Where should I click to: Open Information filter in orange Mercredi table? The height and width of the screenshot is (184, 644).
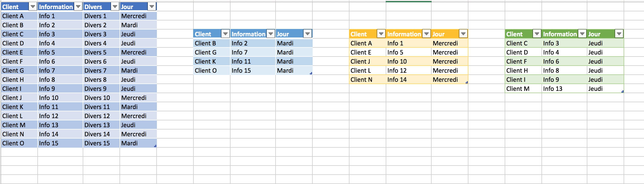pos(427,34)
